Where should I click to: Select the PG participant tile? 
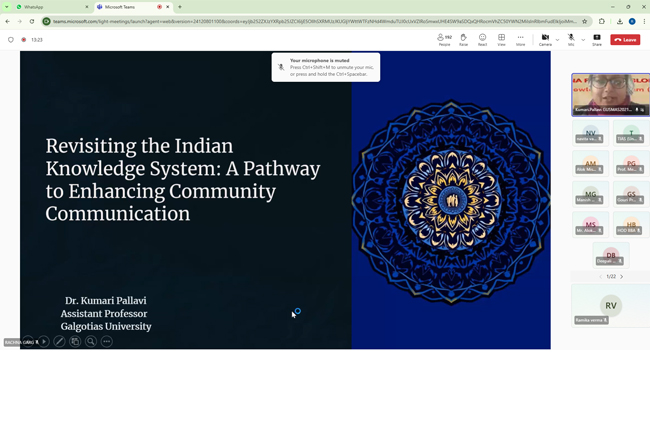[631, 164]
